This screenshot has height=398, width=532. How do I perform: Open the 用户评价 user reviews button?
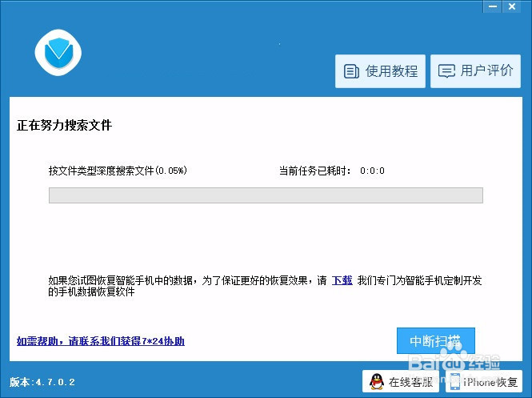pos(475,71)
